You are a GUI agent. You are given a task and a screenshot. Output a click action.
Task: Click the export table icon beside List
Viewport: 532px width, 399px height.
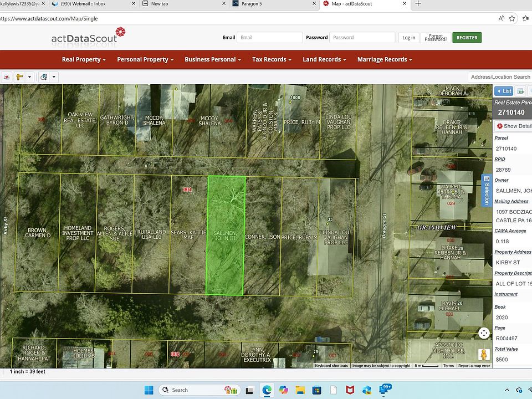(520, 91)
